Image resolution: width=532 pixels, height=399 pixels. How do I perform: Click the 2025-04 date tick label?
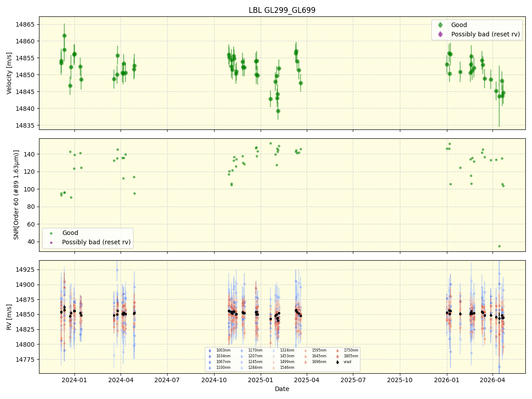coord(307,380)
